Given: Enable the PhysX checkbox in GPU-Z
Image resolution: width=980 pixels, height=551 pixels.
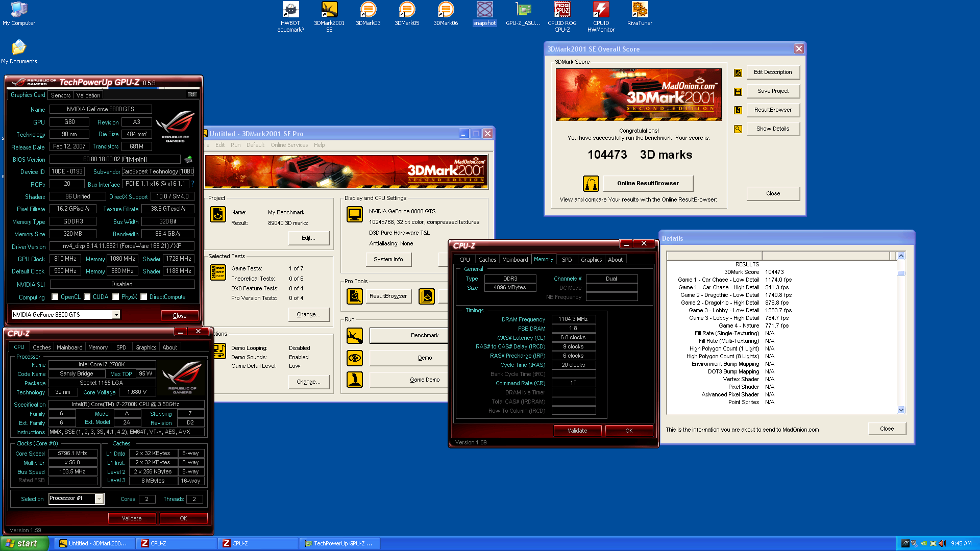Looking at the screenshot, I should 116,297.
